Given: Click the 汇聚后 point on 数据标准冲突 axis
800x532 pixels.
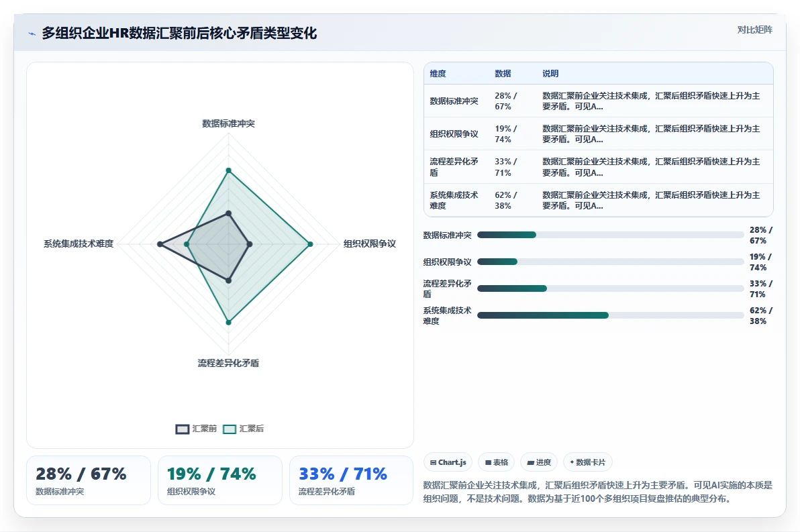Looking at the screenshot, I should 229,170.
